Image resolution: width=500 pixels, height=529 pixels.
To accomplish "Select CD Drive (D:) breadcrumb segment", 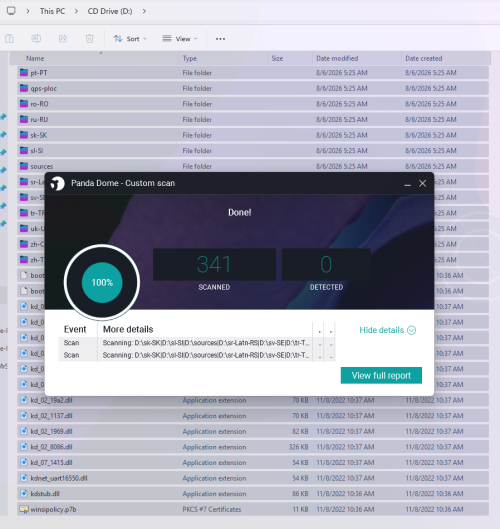I will click(110, 11).
